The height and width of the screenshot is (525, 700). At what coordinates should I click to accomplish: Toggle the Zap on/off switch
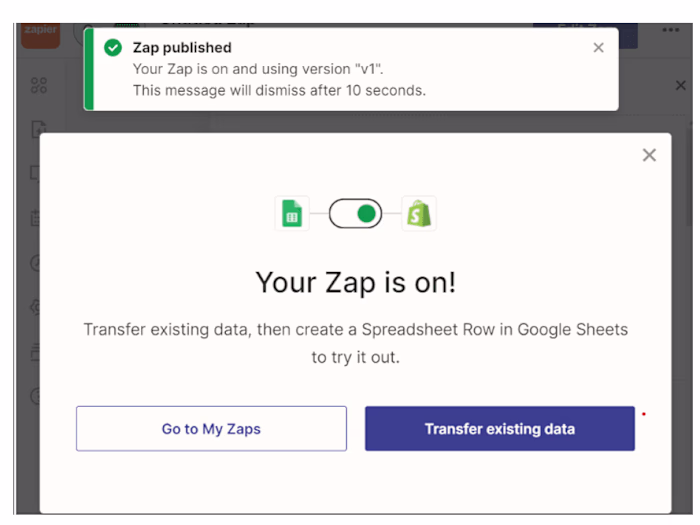click(x=355, y=213)
